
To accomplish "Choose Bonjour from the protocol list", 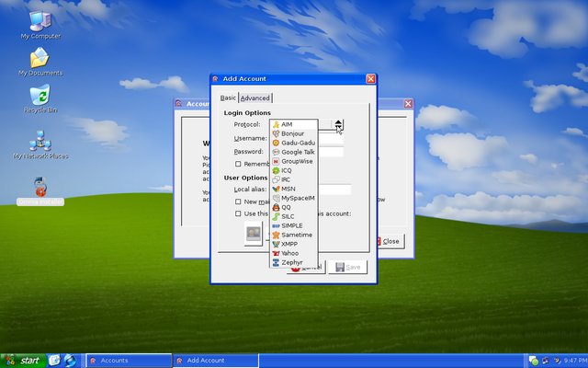I will pyautogui.click(x=294, y=133).
